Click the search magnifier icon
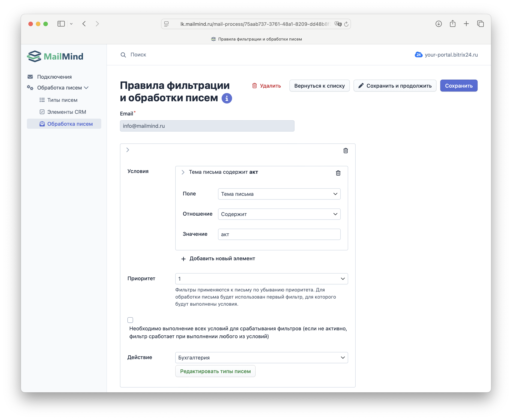The width and height of the screenshot is (512, 420). 123,55
